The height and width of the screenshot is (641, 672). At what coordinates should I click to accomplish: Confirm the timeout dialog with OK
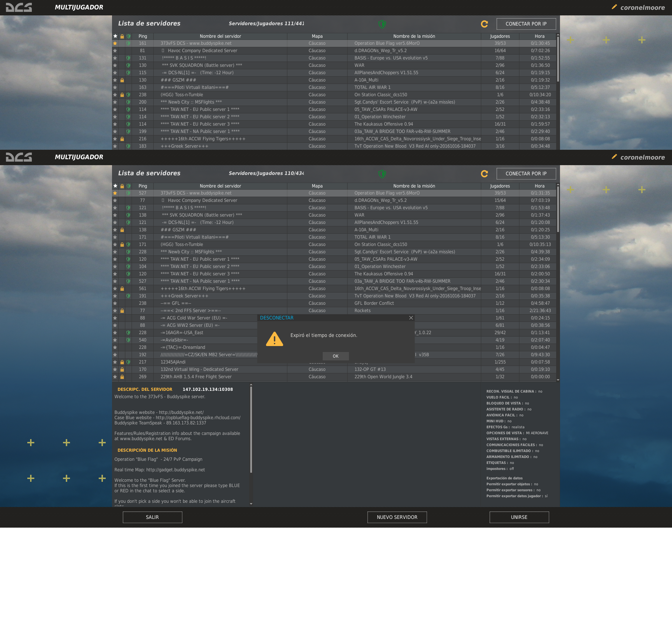tap(336, 356)
